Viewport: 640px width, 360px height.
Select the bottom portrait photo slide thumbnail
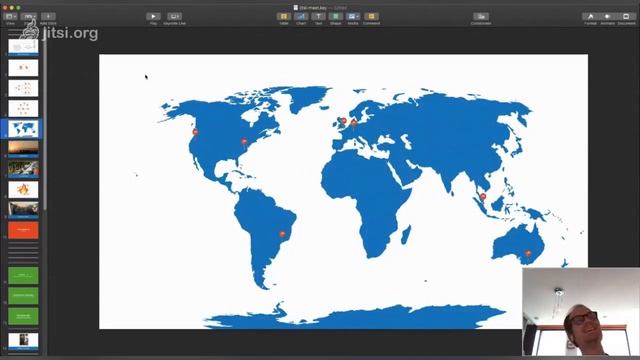pos(23,341)
